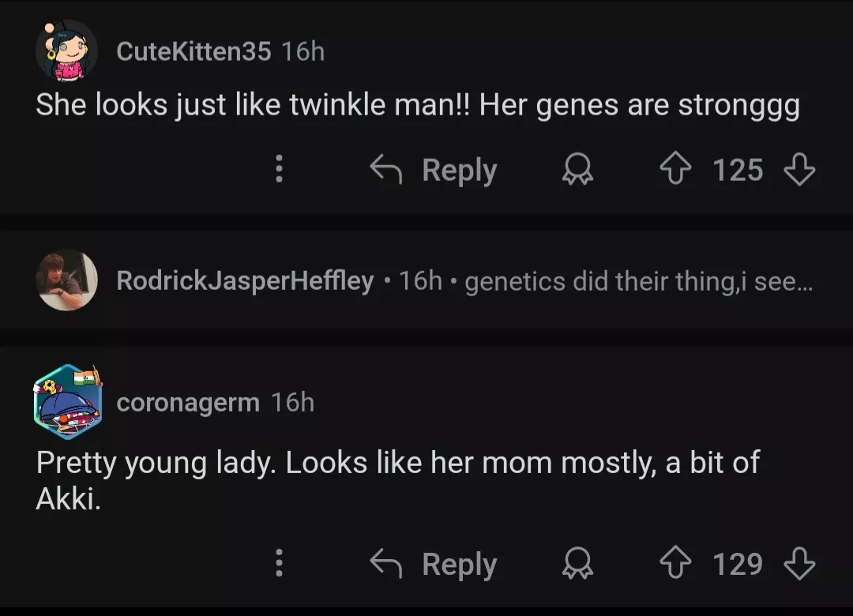Downvote coronagerm's comment
Screen dimensions: 853x616
[799, 564]
